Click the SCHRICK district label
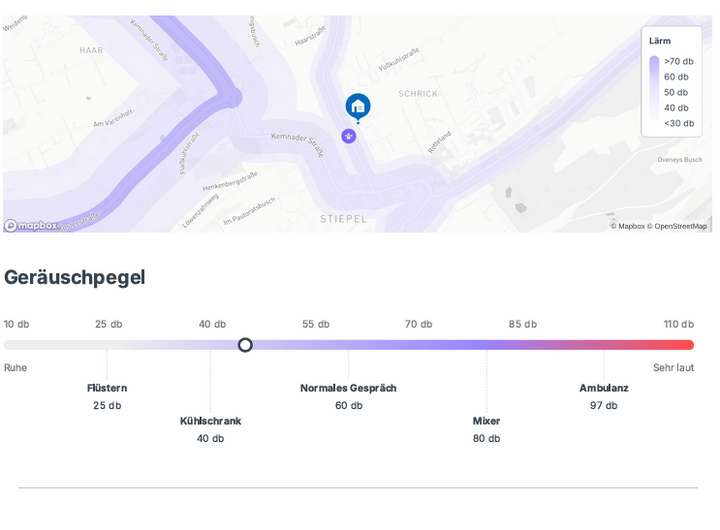This screenshot has width=720, height=530. (x=418, y=94)
